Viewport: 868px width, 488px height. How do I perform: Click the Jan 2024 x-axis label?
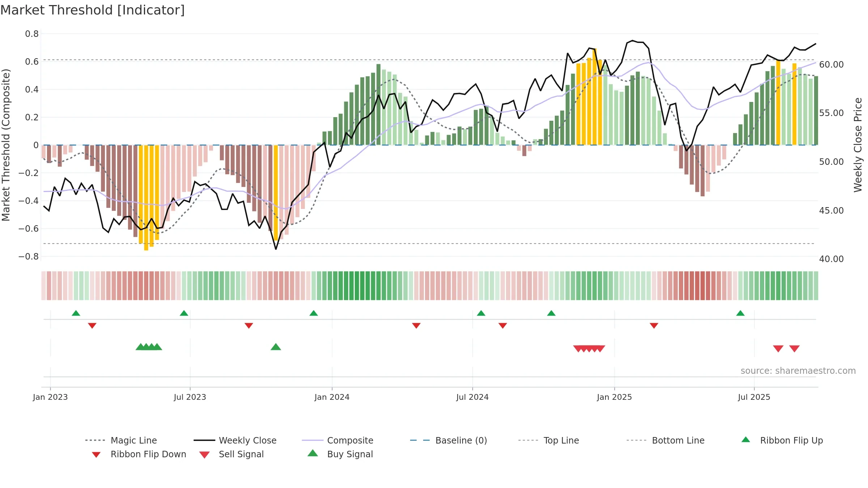pyautogui.click(x=332, y=397)
